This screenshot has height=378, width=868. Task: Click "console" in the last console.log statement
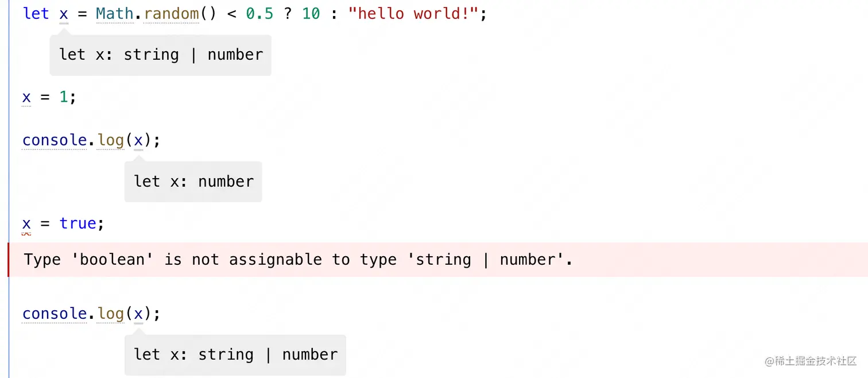tap(54, 314)
